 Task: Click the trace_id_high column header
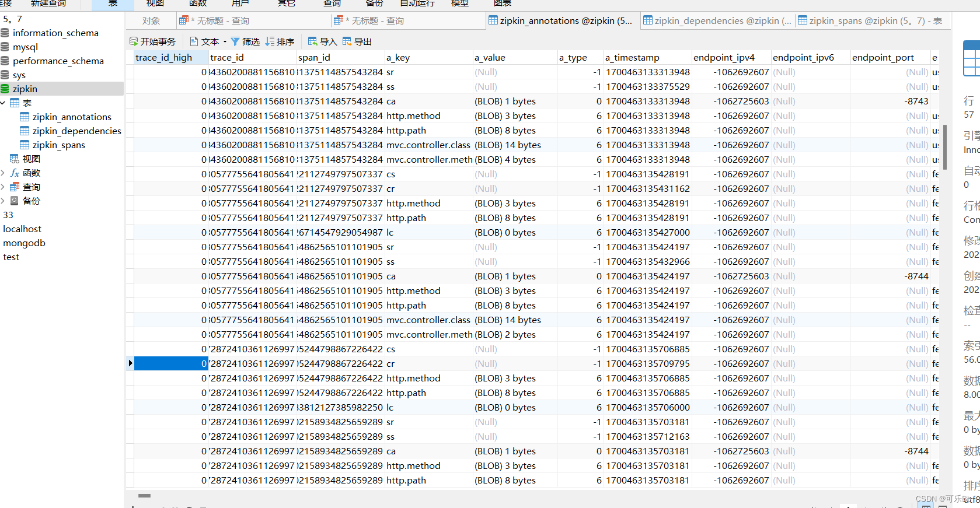[171, 57]
